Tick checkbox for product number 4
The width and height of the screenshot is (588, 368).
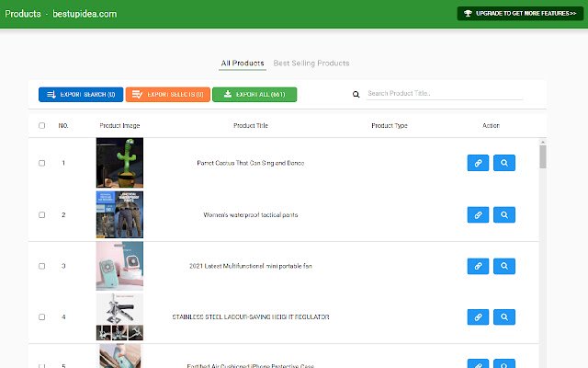click(x=41, y=316)
